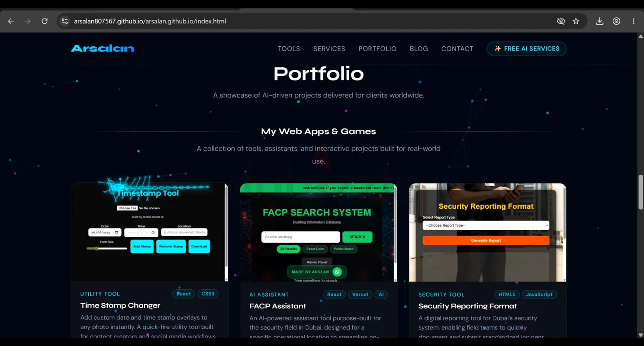Open the Security Reporting Format title
Screen dimensions: 644x346
pos(468,306)
